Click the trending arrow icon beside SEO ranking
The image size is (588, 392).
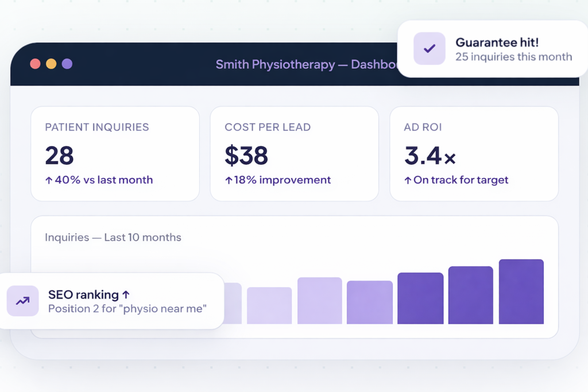pyautogui.click(x=22, y=301)
